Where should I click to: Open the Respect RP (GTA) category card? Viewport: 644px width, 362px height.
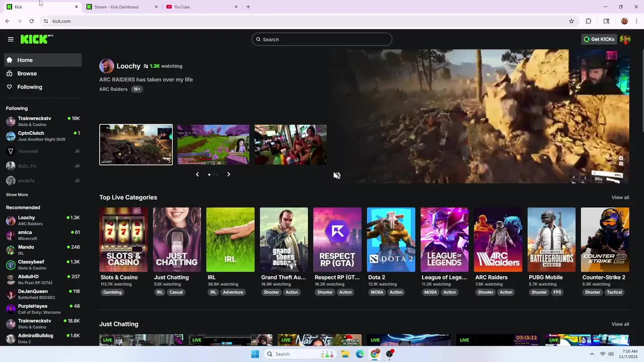337,240
